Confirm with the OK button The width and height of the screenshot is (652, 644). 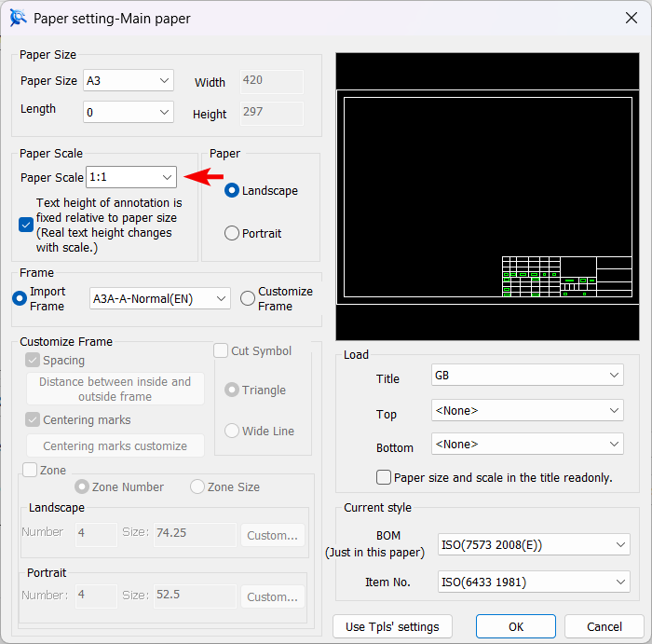click(516, 626)
